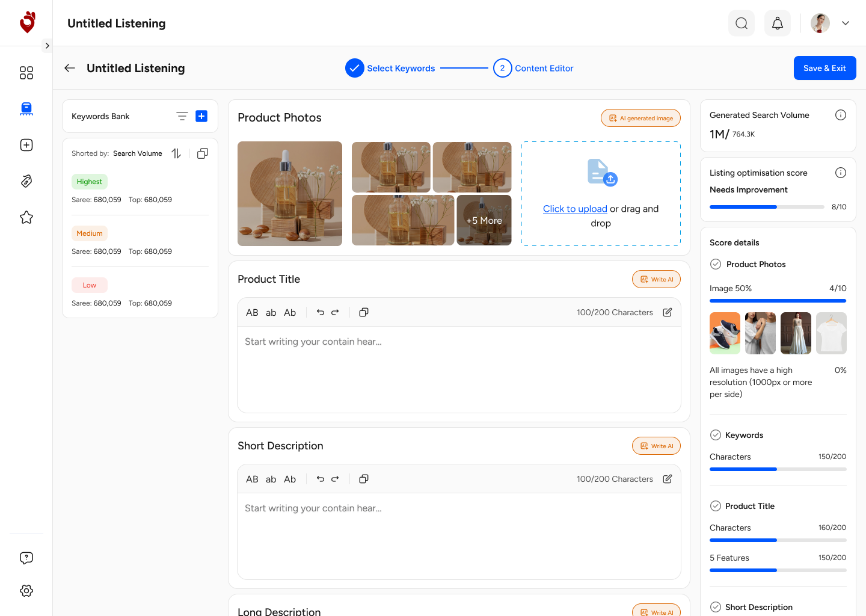Open the dashboard grid icon in the sidebar
866x616 pixels.
click(x=26, y=73)
